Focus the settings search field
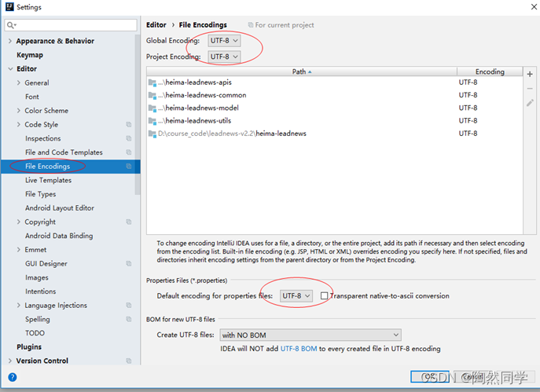 [71, 25]
